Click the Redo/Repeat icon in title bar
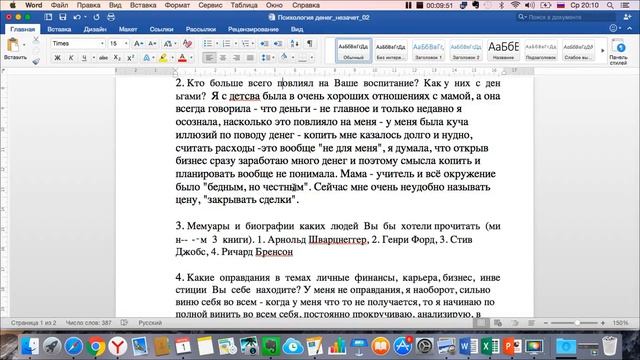 coord(96,17)
